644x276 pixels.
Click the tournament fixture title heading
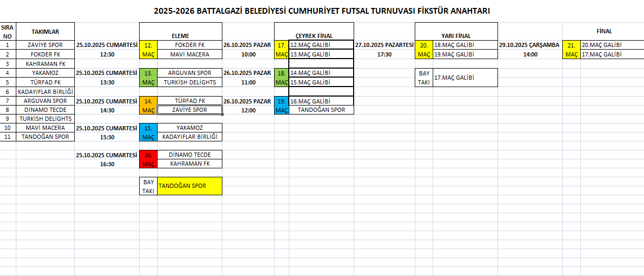point(325,11)
